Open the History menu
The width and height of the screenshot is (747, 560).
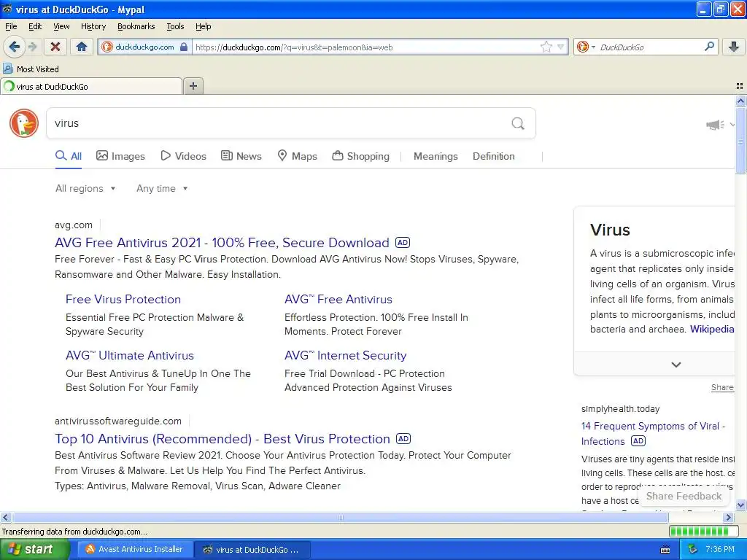[93, 26]
